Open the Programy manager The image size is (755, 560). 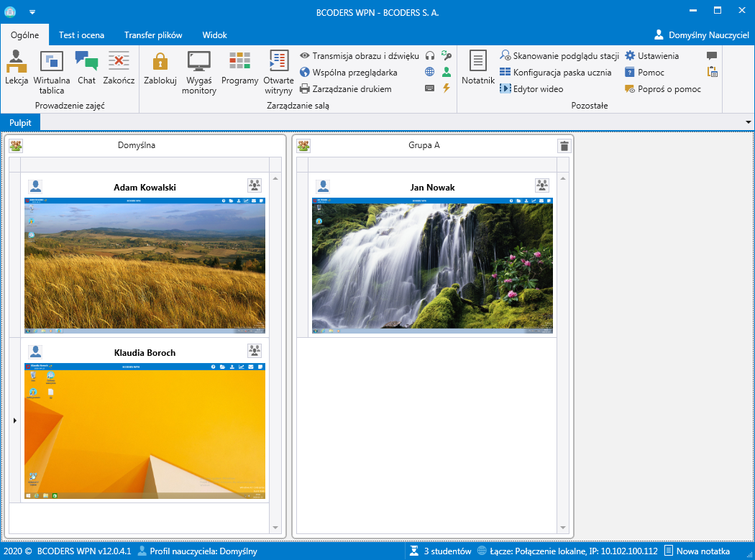click(x=239, y=68)
